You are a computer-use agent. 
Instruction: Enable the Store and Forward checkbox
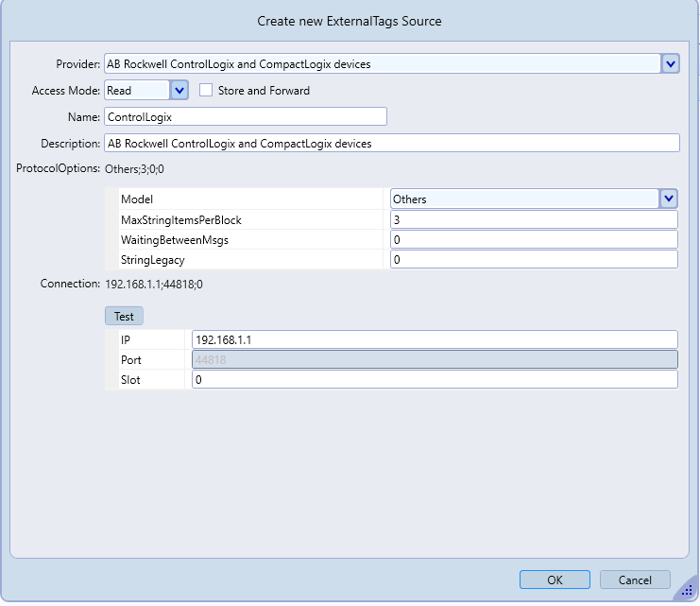coord(206,90)
